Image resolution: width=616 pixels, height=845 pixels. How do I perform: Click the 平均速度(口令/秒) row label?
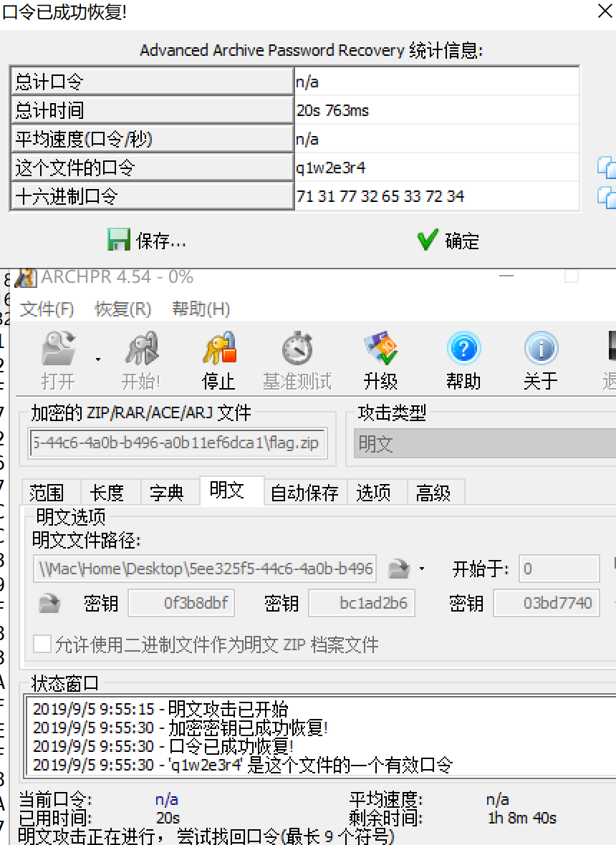tap(152, 139)
